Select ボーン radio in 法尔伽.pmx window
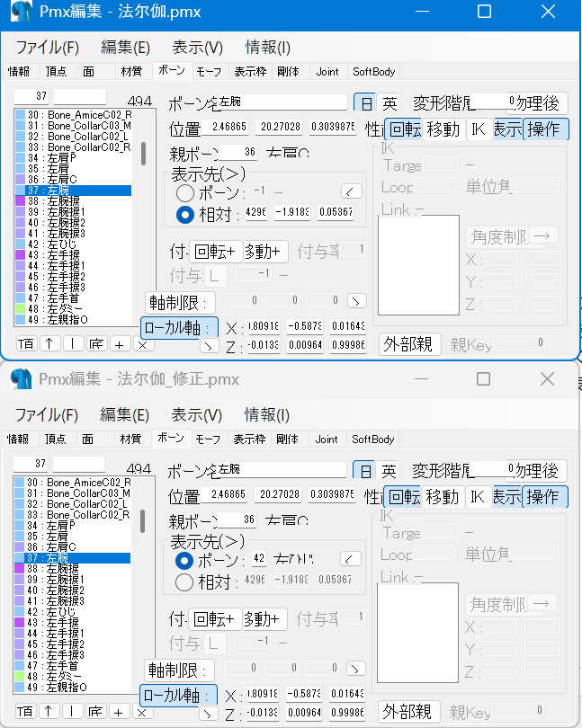The width and height of the screenshot is (582, 728). point(185,192)
